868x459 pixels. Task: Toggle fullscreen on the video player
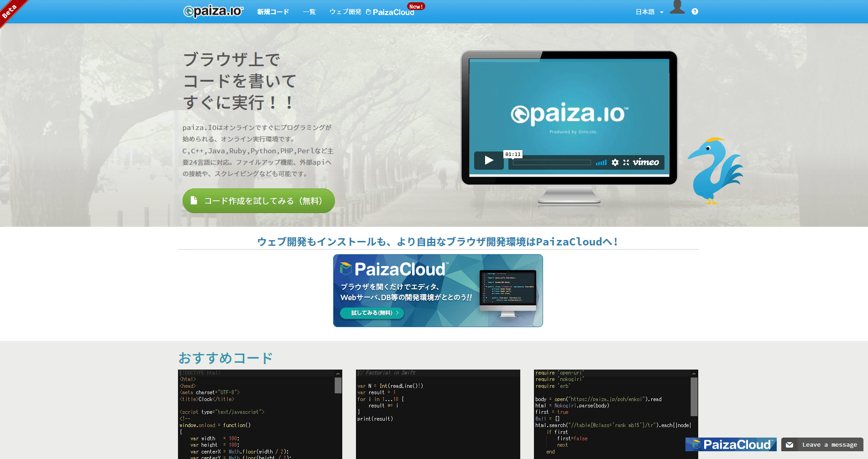(626, 162)
